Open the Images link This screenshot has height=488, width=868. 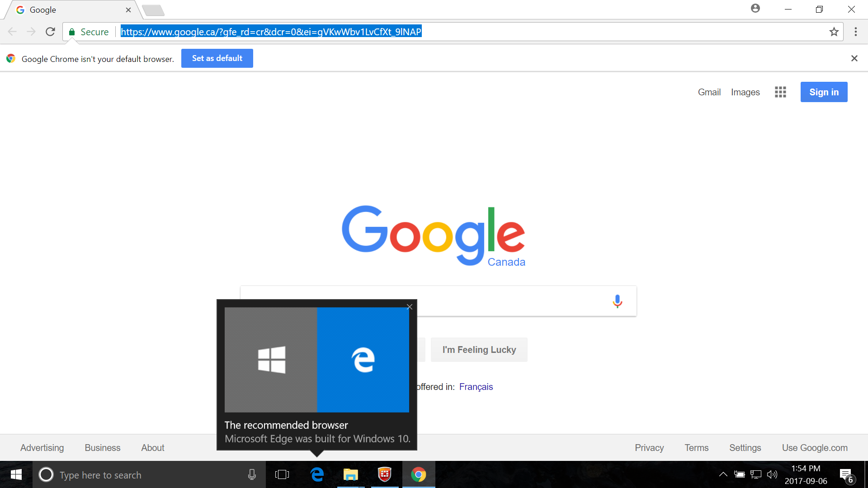pos(745,92)
